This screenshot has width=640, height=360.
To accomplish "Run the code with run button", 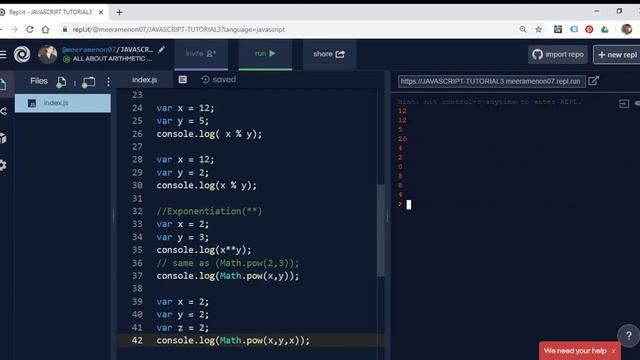I will click(265, 54).
